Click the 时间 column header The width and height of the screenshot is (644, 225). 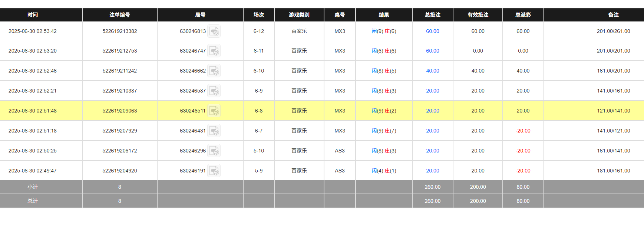point(33,15)
